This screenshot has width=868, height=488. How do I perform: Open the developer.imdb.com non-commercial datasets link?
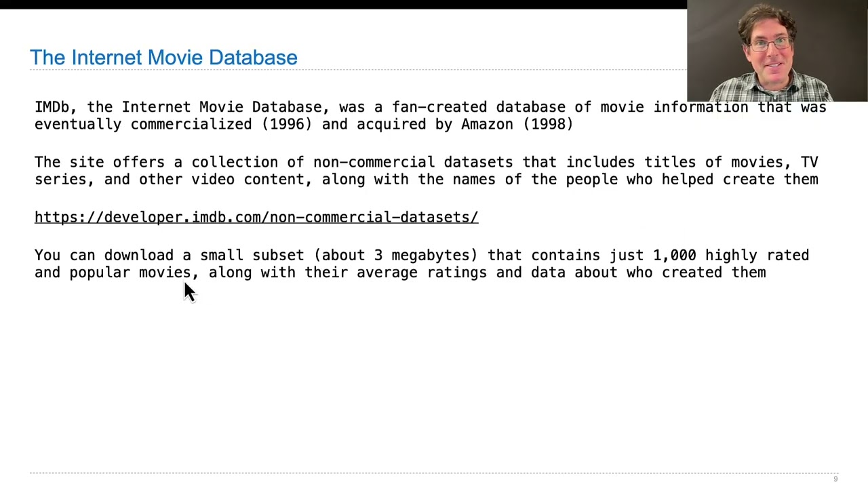[256, 217]
